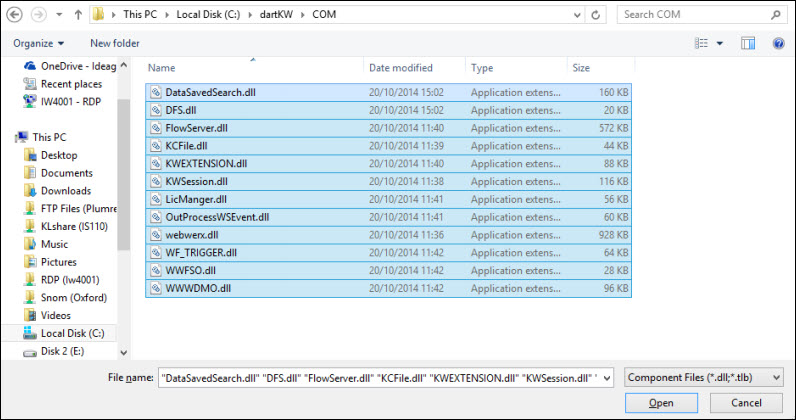Open the view options dropdown arrow
The width and height of the screenshot is (796, 420).
[719, 43]
